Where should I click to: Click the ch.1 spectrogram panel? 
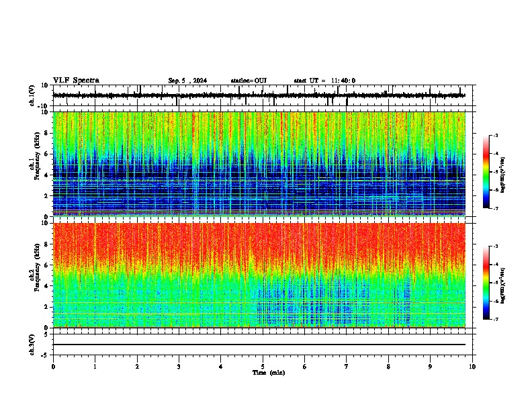pyautogui.click(x=259, y=164)
